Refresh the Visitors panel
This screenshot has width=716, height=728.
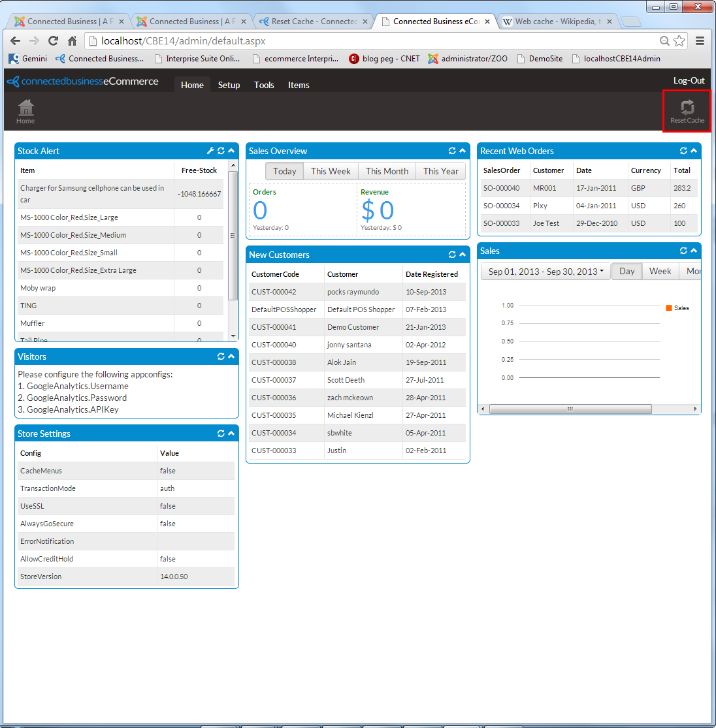(221, 356)
